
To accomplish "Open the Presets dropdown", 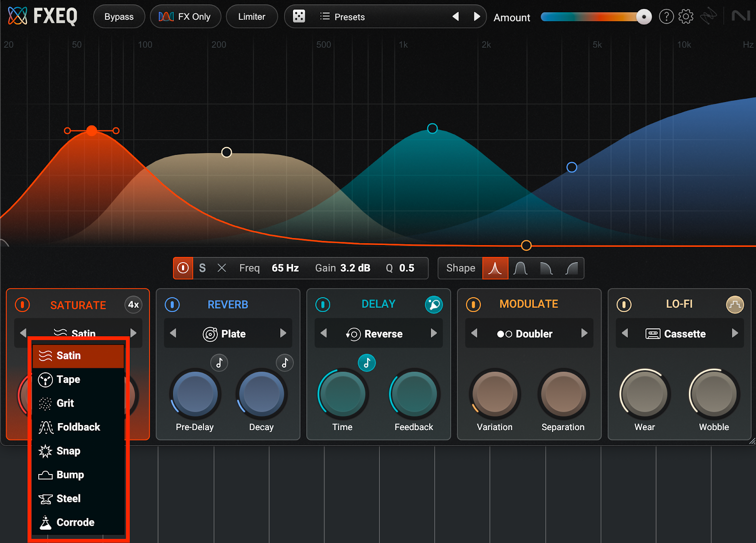I will pyautogui.click(x=343, y=17).
